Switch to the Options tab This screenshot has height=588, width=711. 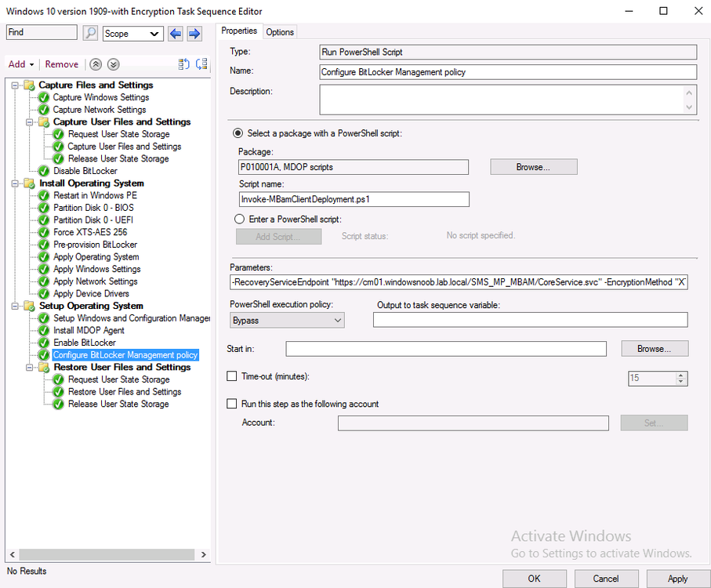click(x=280, y=31)
